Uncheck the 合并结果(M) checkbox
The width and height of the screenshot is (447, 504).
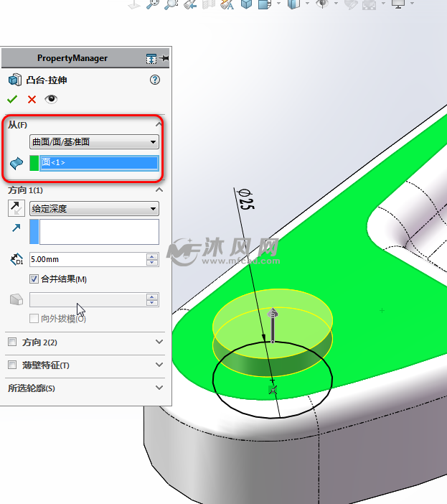(x=34, y=279)
